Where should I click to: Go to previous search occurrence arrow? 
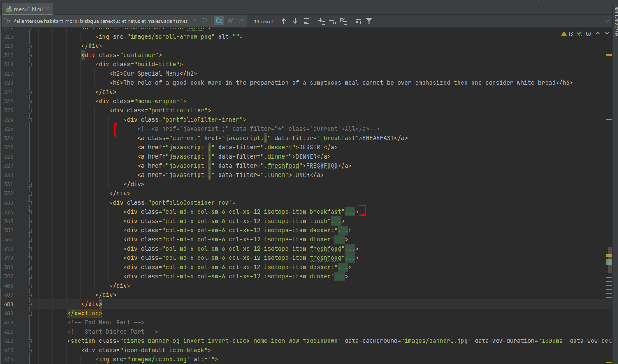(x=284, y=21)
